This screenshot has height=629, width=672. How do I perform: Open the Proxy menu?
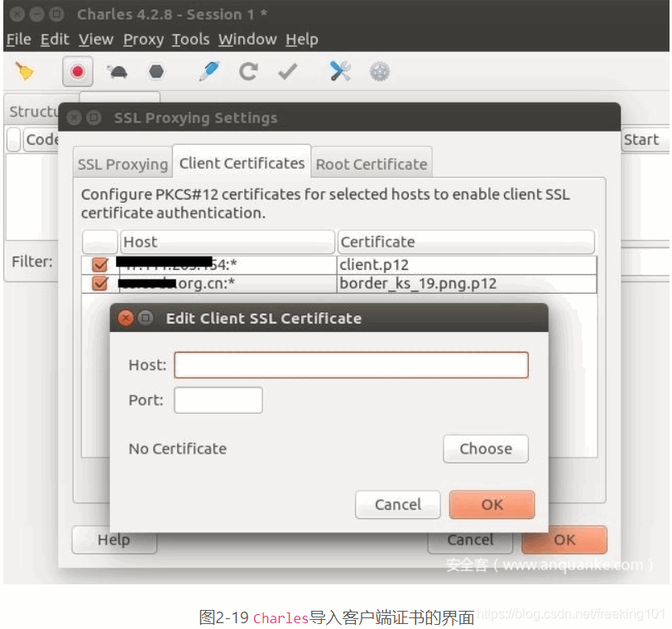[143, 40]
